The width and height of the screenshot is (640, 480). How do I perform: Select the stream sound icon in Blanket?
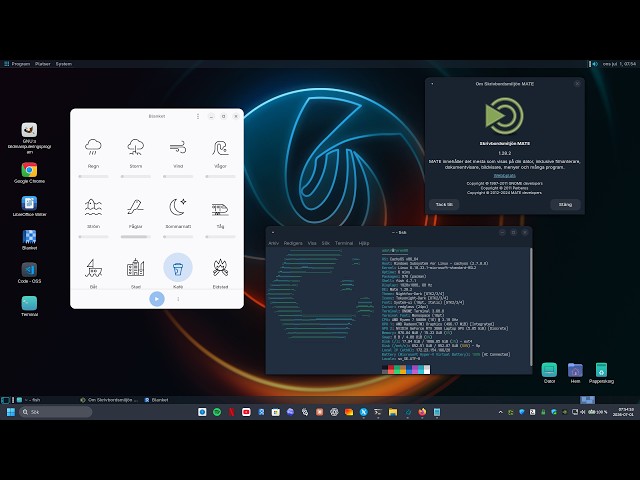click(x=93, y=207)
